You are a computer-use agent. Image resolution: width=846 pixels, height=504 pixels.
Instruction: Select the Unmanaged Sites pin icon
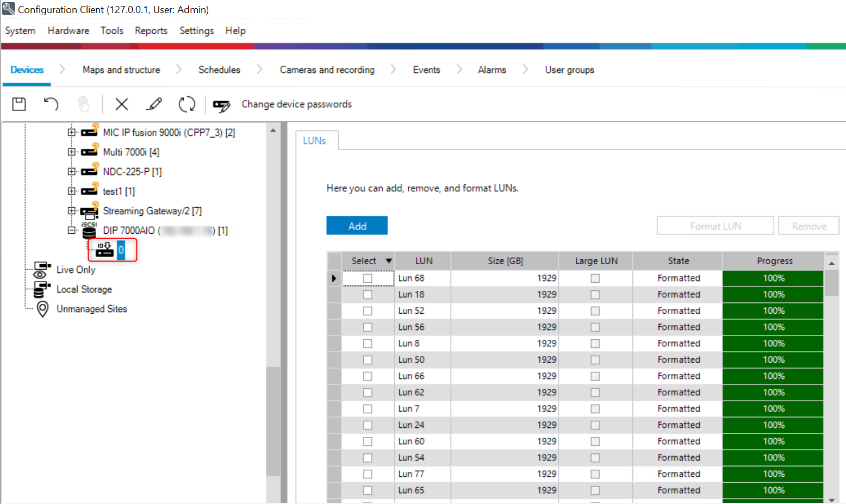tap(42, 309)
